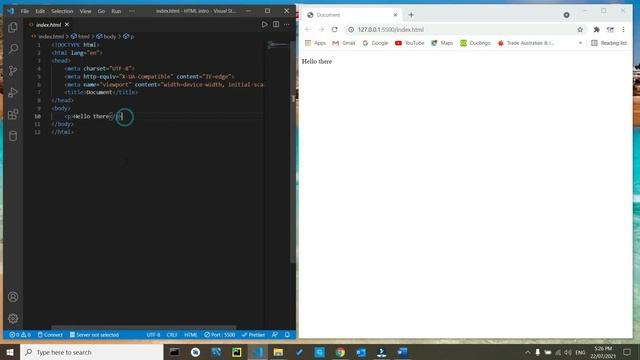Select the index.html editor tab
The image size is (640, 360).
(49, 25)
